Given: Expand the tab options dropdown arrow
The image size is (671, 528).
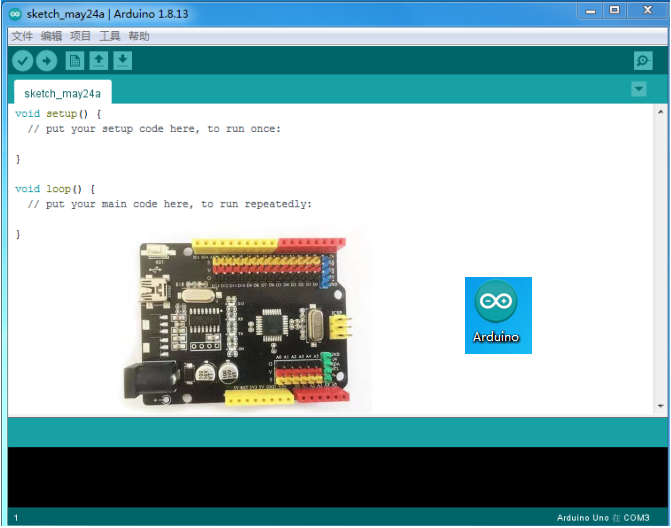Looking at the screenshot, I should [x=638, y=89].
